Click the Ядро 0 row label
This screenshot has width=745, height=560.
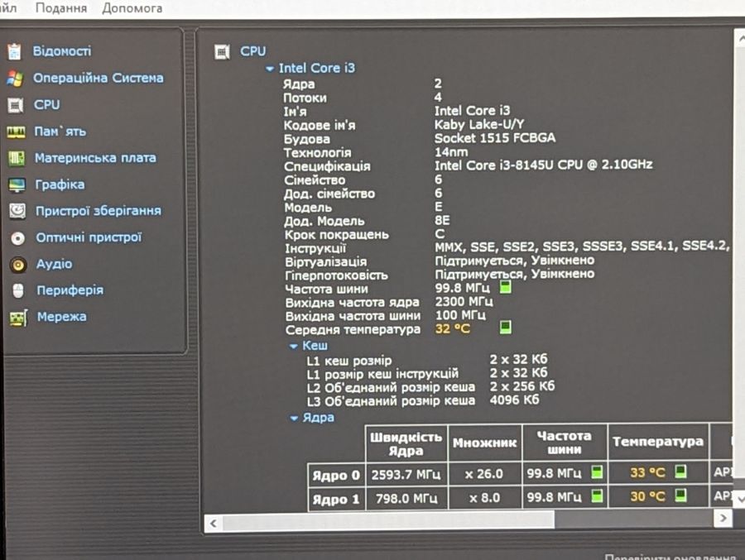click(336, 475)
